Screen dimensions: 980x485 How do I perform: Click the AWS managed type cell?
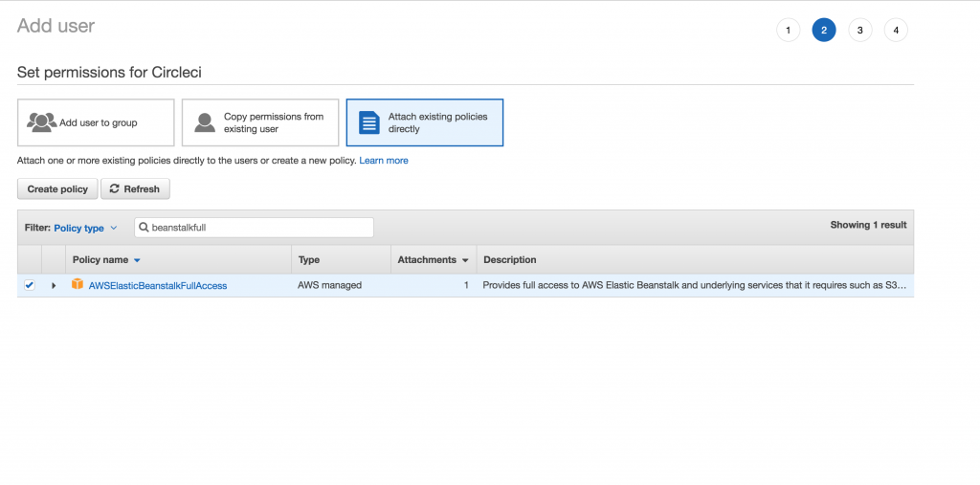(x=329, y=285)
